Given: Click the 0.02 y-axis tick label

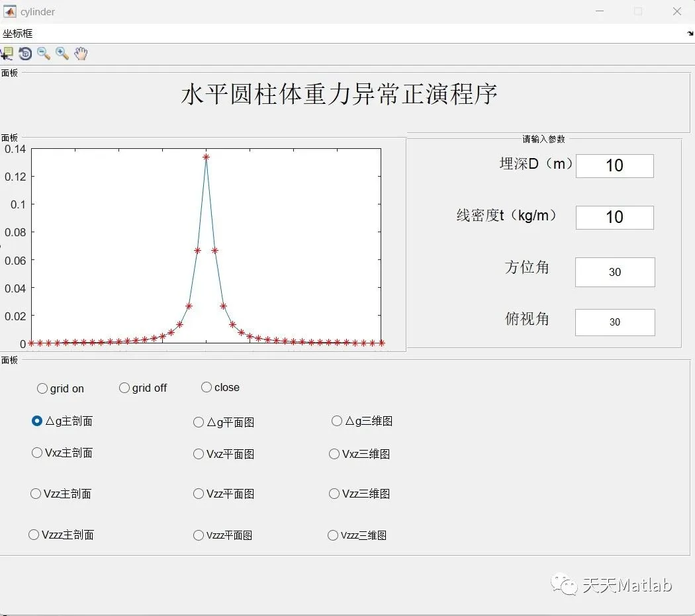Looking at the screenshot, I should 15,316.
